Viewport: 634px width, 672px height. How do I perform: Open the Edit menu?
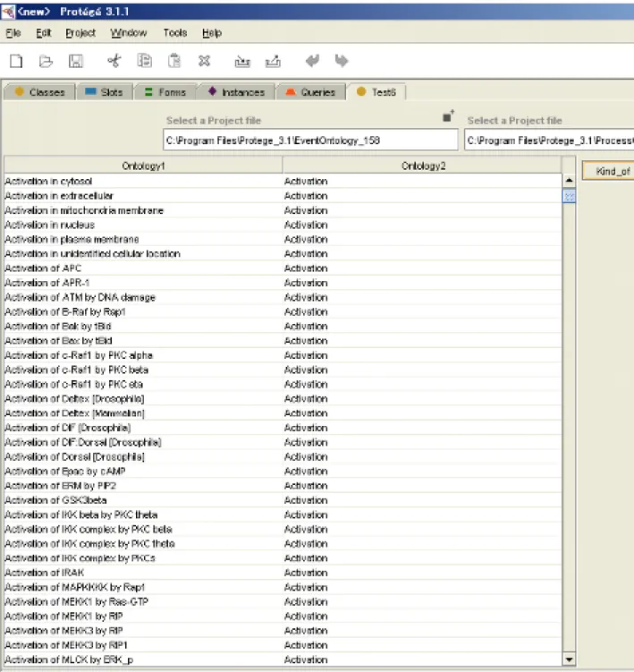(43, 33)
